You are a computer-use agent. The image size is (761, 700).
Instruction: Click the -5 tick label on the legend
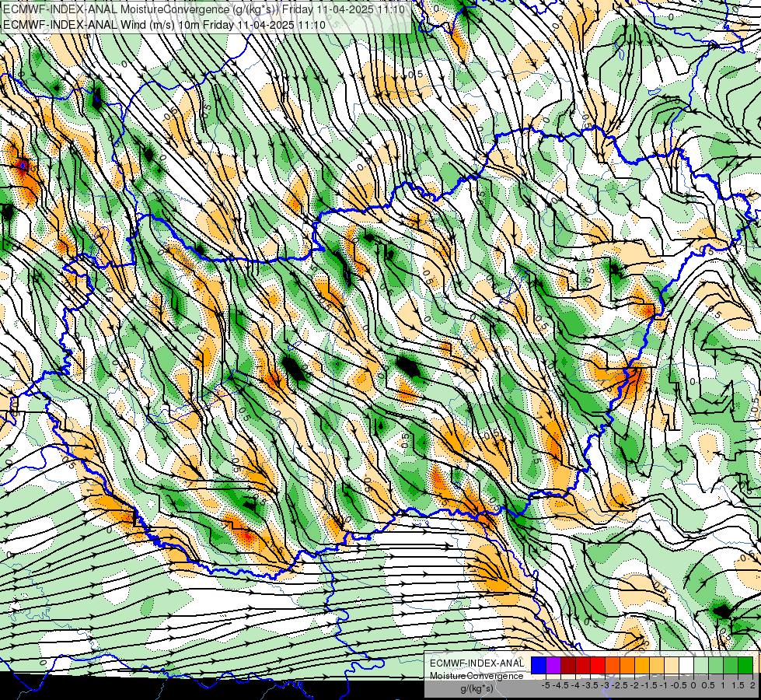click(x=546, y=685)
